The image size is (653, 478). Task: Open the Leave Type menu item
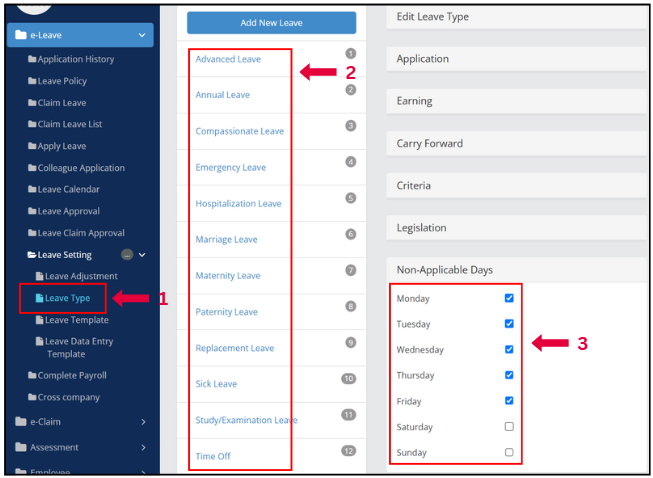click(67, 298)
